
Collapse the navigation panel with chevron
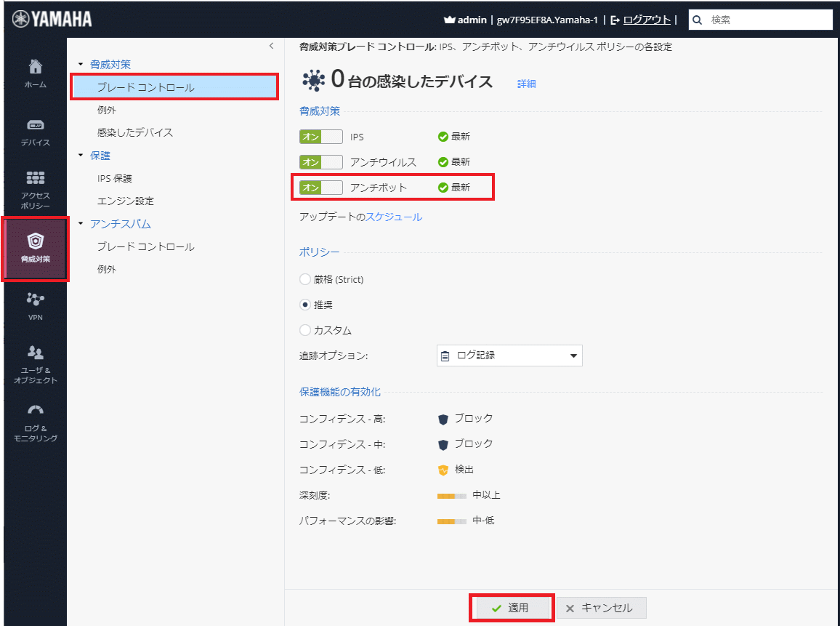click(271, 46)
